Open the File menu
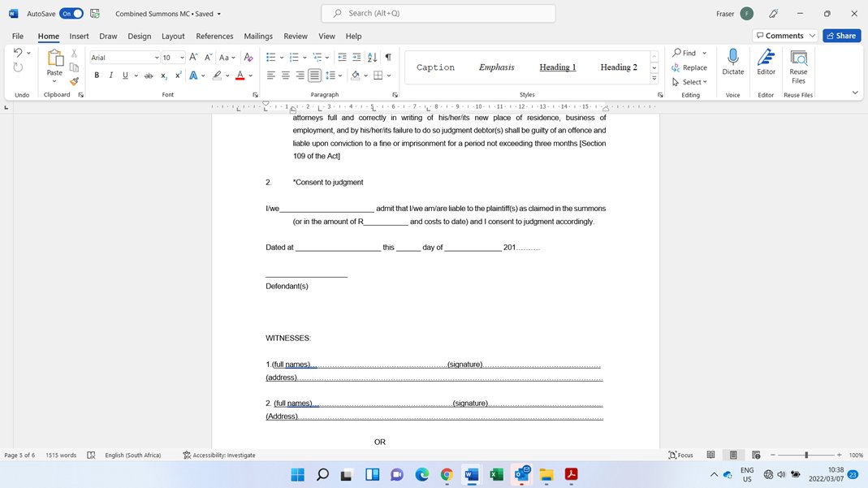The width and height of the screenshot is (868, 488). [18, 36]
